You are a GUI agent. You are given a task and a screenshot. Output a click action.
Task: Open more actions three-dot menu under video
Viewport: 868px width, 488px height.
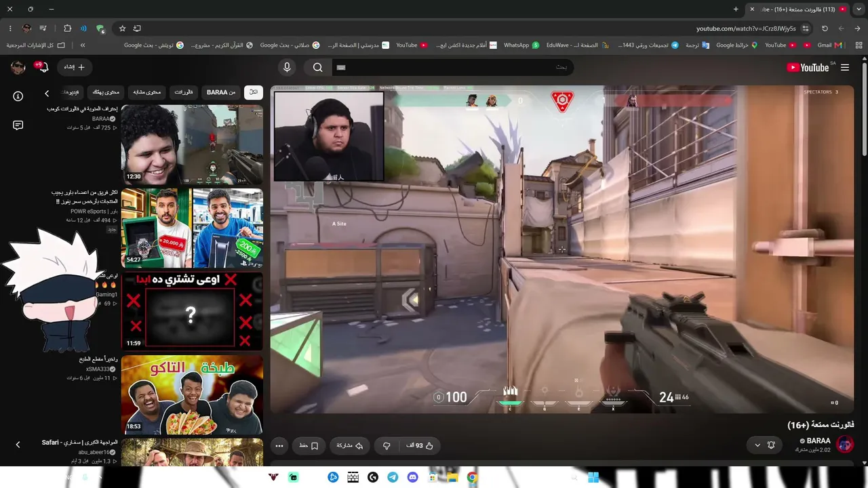point(279,445)
